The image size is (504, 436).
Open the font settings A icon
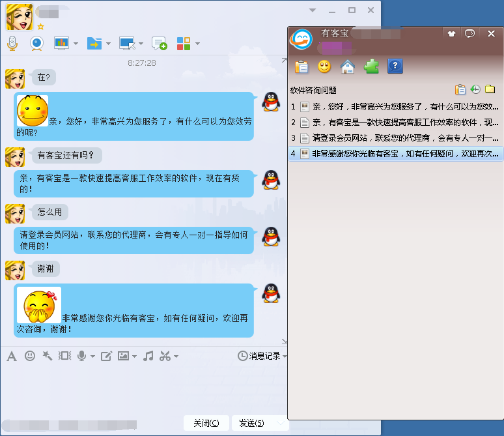(12, 356)
